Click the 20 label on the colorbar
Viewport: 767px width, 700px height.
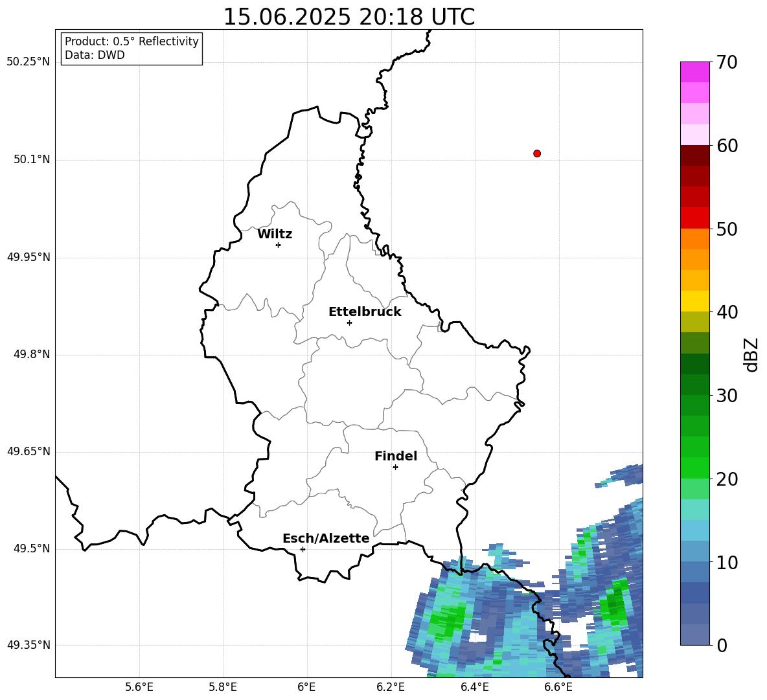pyautogui.click(x=727, y=479)
